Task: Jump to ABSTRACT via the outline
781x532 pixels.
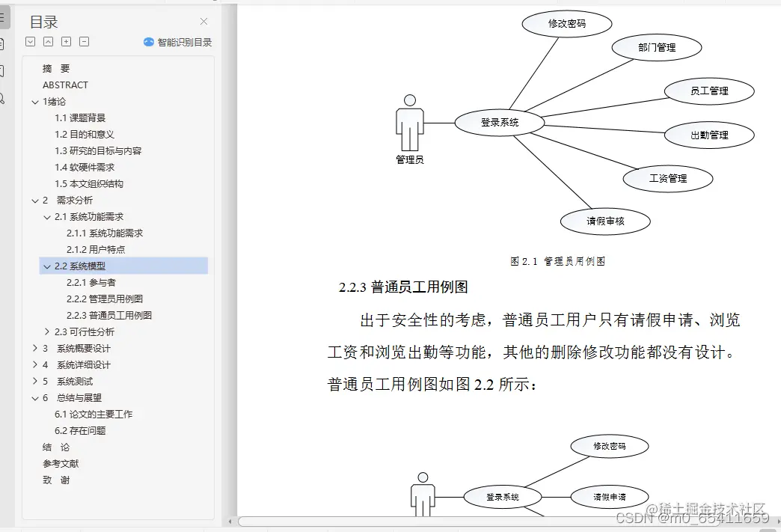Action: pos(65,85)
